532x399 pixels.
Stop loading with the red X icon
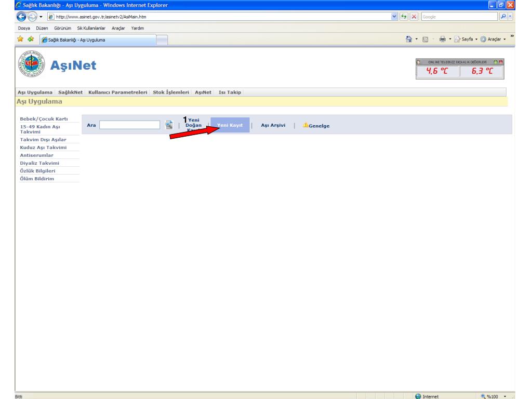pos(414,17)
